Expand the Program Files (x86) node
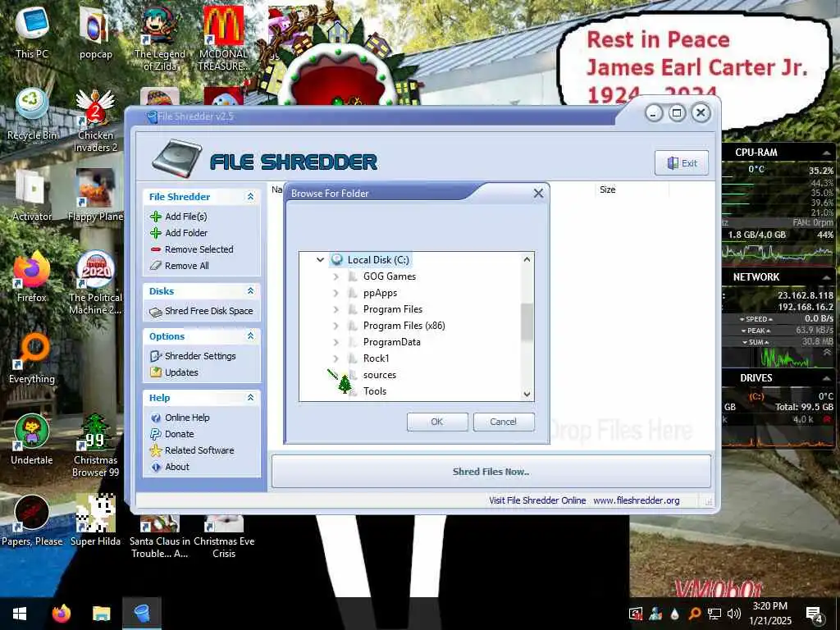The width and height of the screenshot is (840, 630). click(336, 326)
